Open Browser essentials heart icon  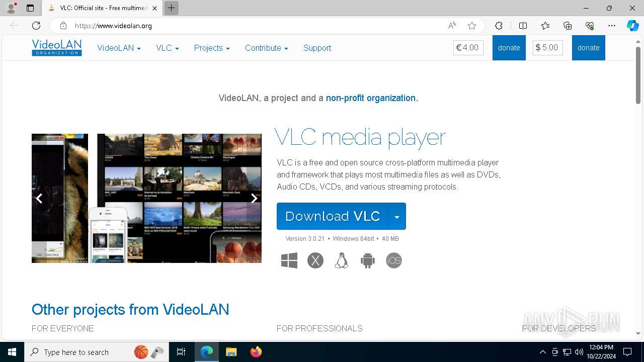pos(590,26)
